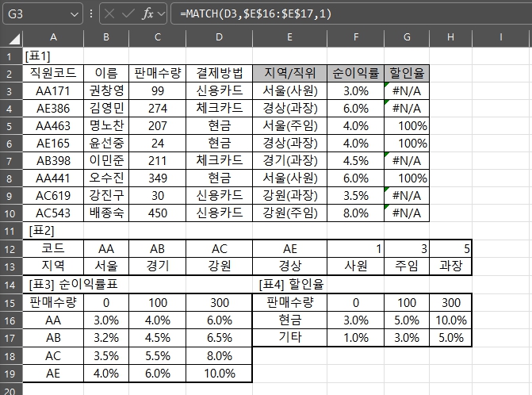The image size is (532, 395).
Task: Select column A header
Action: pyautogui.click(x=53, y=37)
